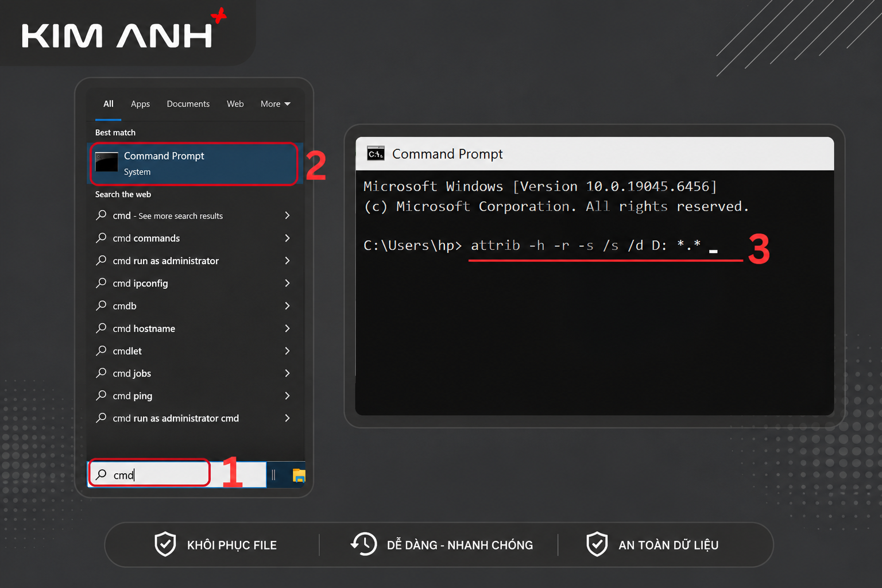This screenshot has width=882, height=588.
Task: Expand the More dropdown in search tabs
Action: click(x=276, y=104)
